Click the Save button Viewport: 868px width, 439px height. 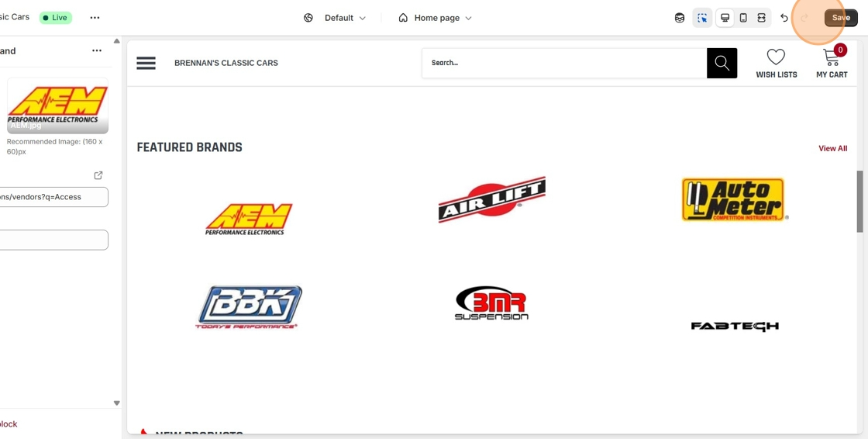coord(840,18)
